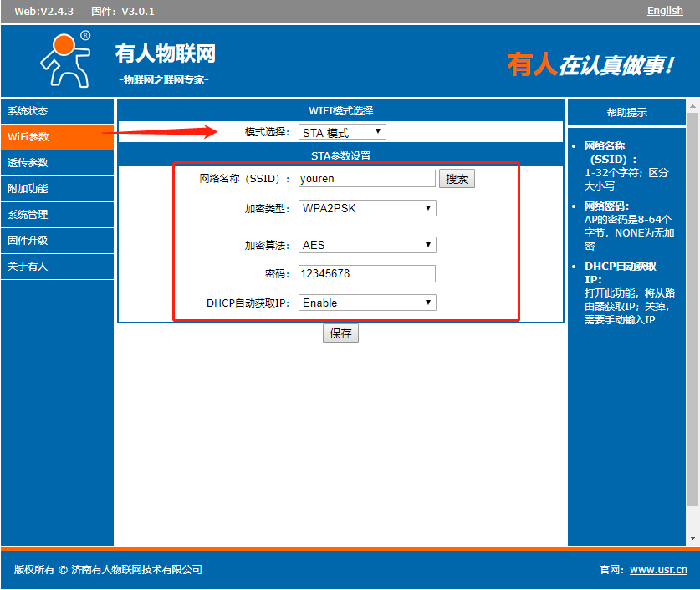
Task: Select the WiFi参数 sidebar item
Action: 57,137
